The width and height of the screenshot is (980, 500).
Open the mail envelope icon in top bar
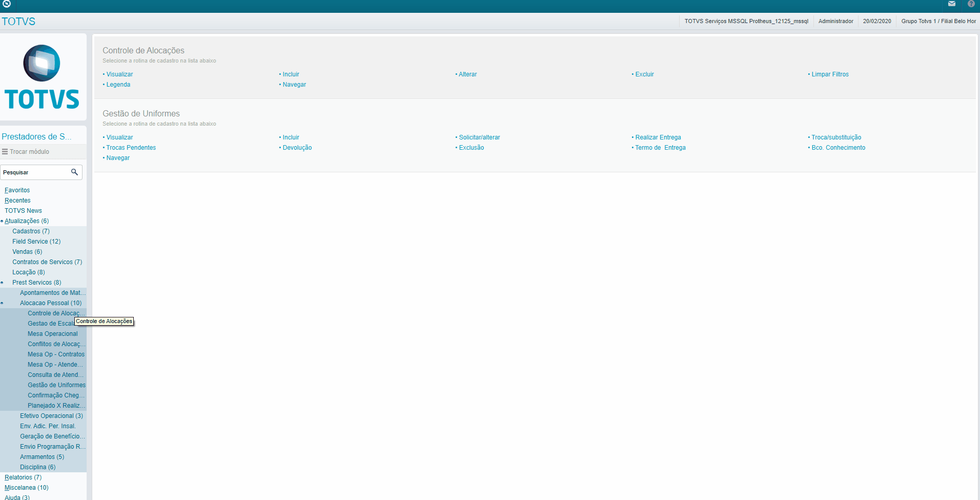click(952, 4)
